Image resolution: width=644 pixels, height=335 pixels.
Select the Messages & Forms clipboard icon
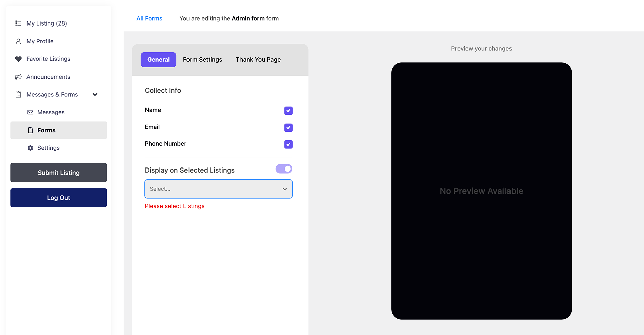pos(18,94)
